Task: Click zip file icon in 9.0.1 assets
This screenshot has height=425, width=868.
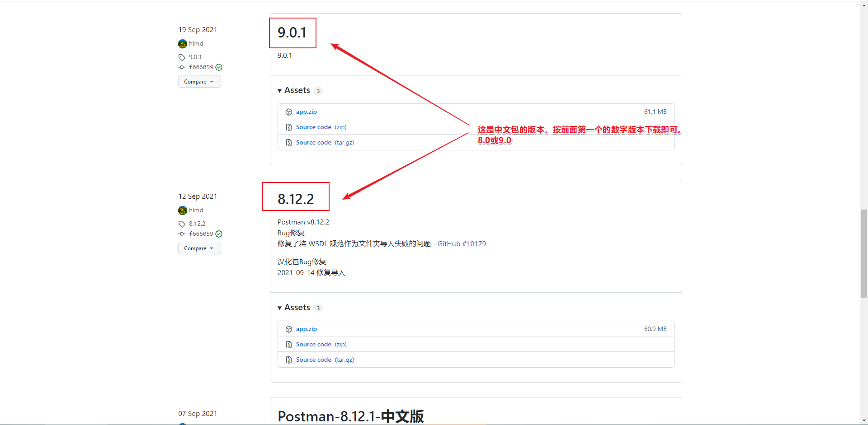Action: 289,127
